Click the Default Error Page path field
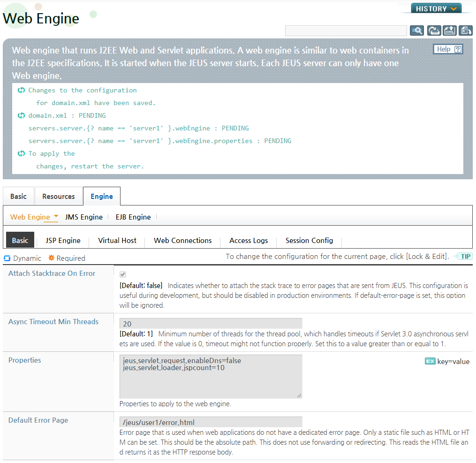This screenshot has height=463, width=476. click(211, 422)
